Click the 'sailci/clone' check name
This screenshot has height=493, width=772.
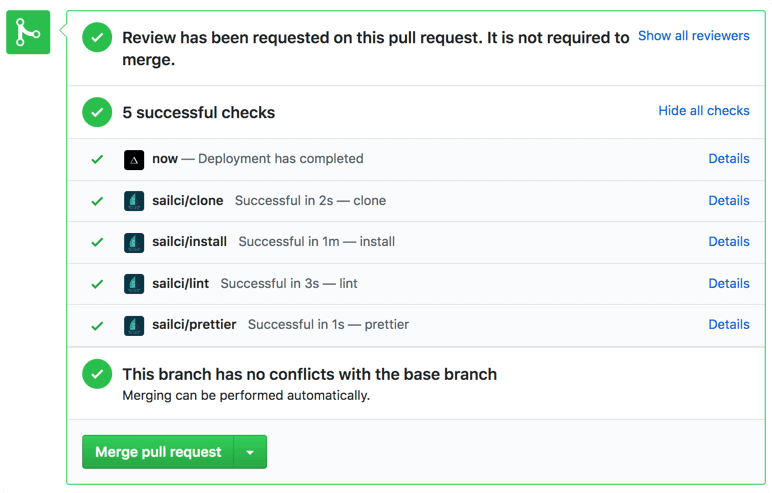point(188,200)
